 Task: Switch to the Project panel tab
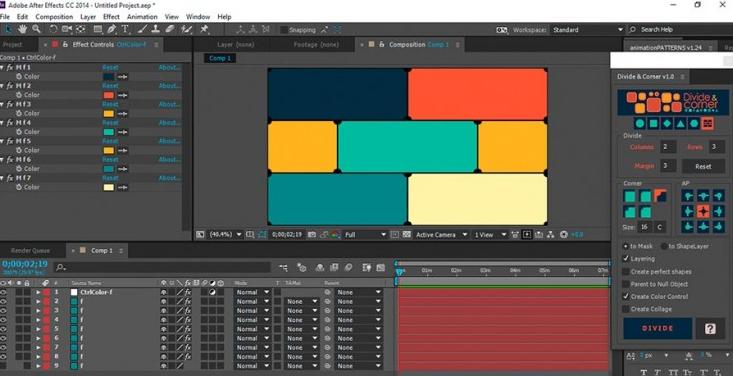[x=13, y=45]
